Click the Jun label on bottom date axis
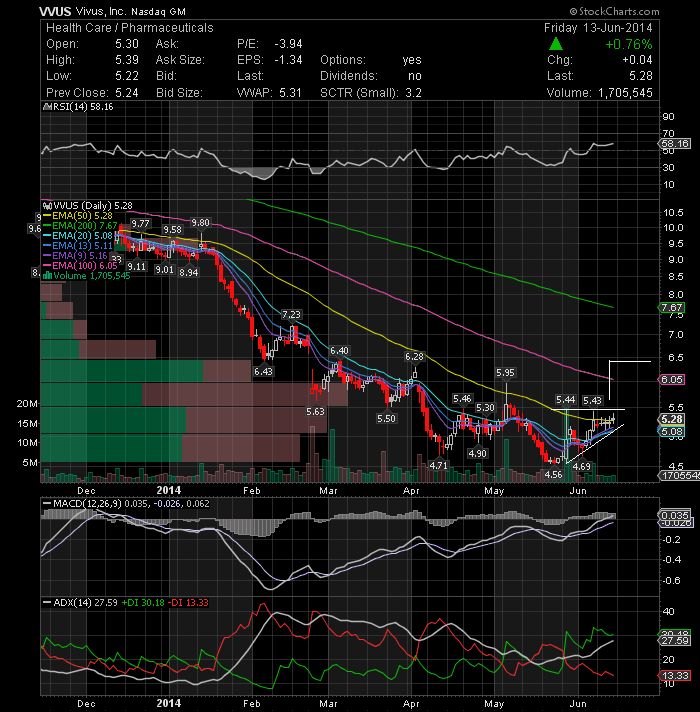The height and width of the screenshot is (712, 700). [x=578, y=704]
